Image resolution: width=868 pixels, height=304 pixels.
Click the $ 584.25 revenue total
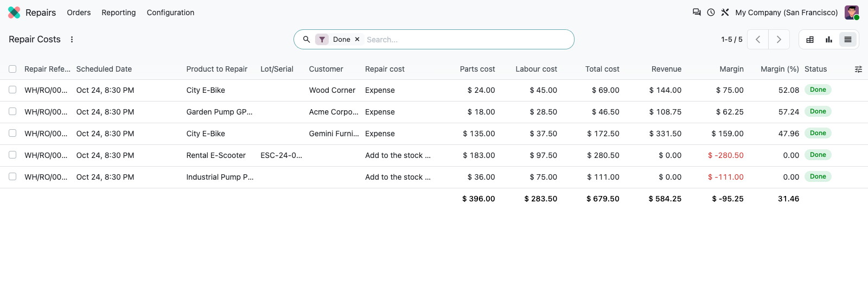(x=665, y=199)
